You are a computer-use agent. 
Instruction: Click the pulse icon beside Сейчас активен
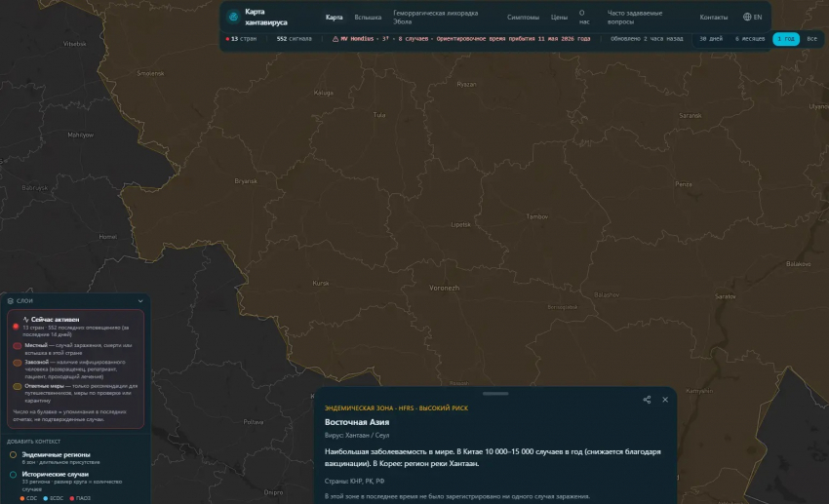pos(26,319)
